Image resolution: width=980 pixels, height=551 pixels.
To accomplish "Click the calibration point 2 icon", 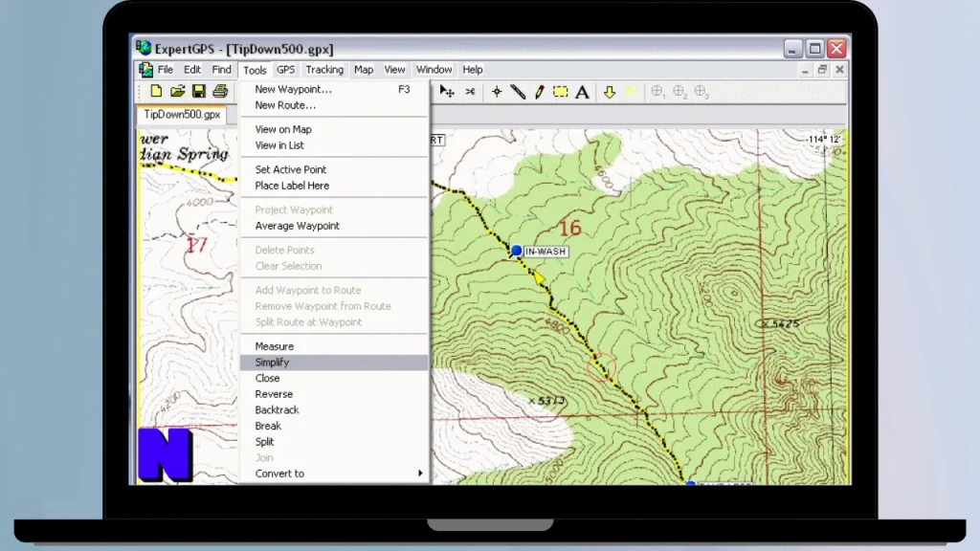I will click(x=679, y=92).
